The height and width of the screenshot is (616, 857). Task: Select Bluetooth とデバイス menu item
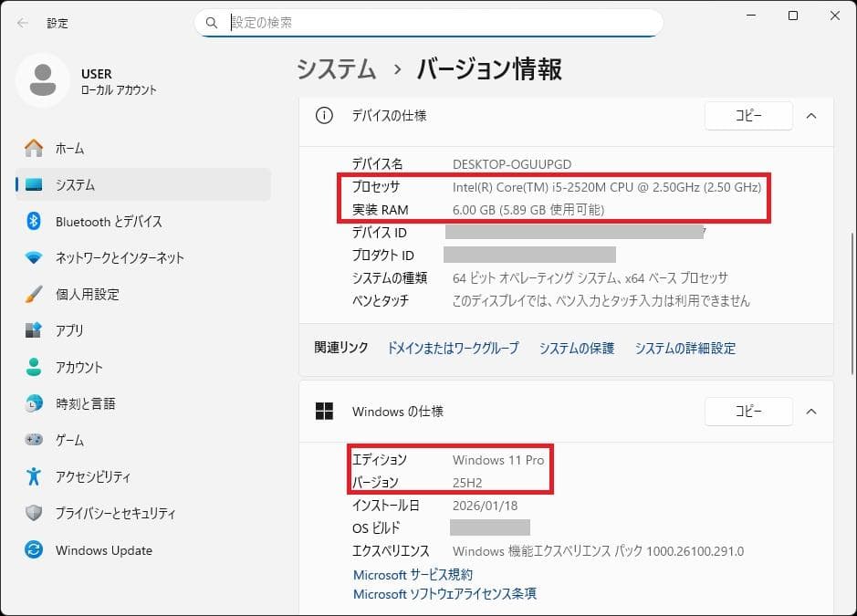click(x=143, y=222)
